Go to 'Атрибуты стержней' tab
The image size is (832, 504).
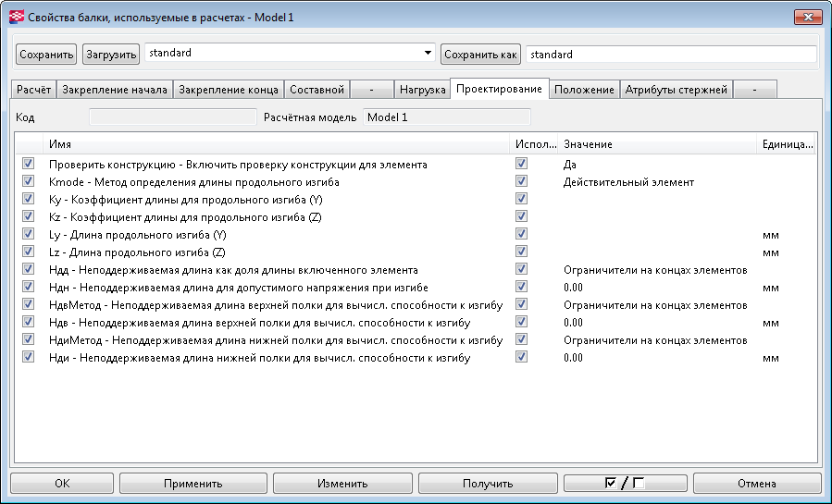(x=677, y=90)
